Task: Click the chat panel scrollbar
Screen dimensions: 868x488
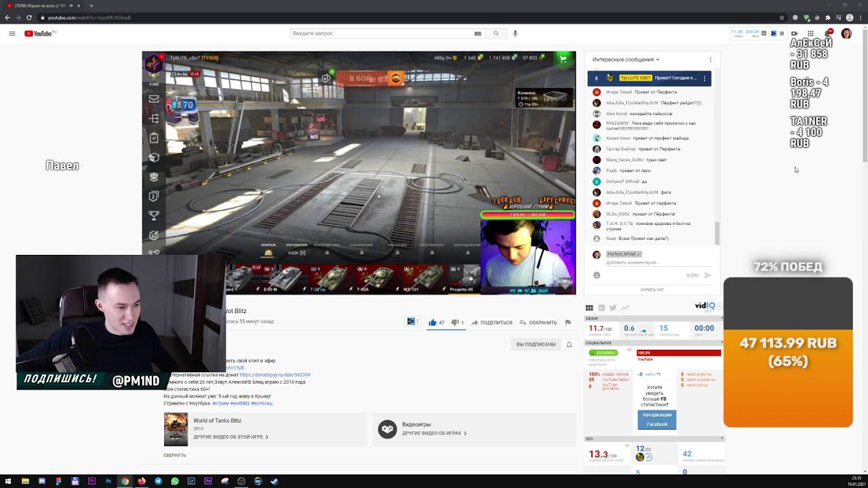Action: click(x=717, y=232)
